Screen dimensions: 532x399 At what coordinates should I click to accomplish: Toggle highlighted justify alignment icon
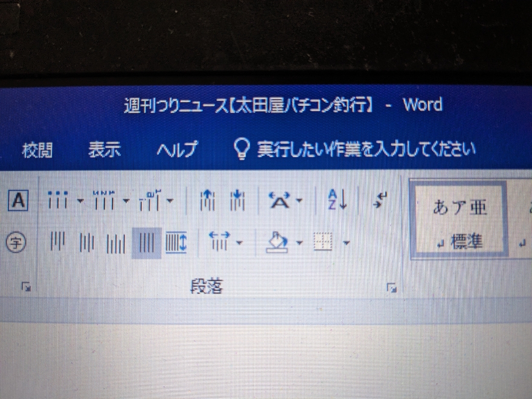point(147,243)
